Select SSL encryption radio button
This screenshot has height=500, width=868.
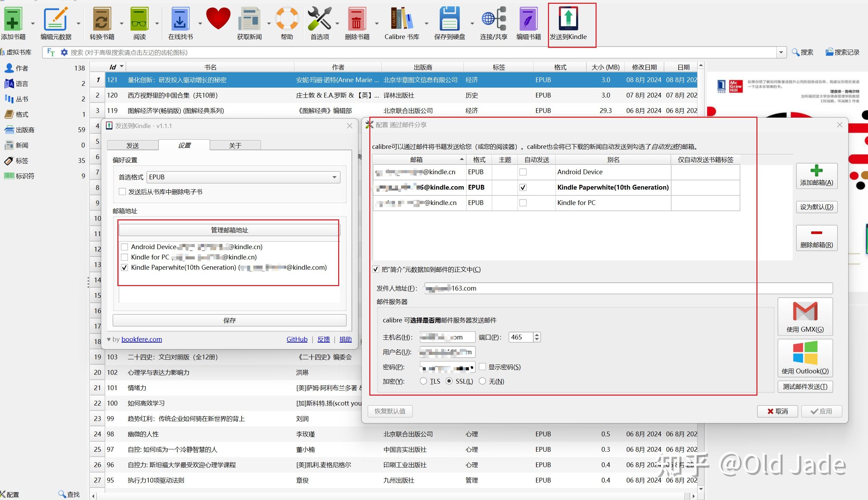tap(449, 381)
